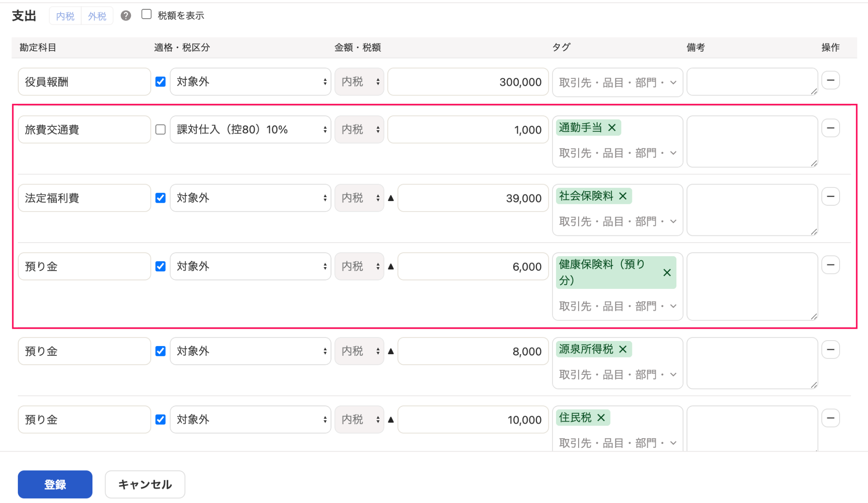Screen dimensions: 868x503
Task: Delete the 法定福利費 row with minus button
Action: click(830, 196)
